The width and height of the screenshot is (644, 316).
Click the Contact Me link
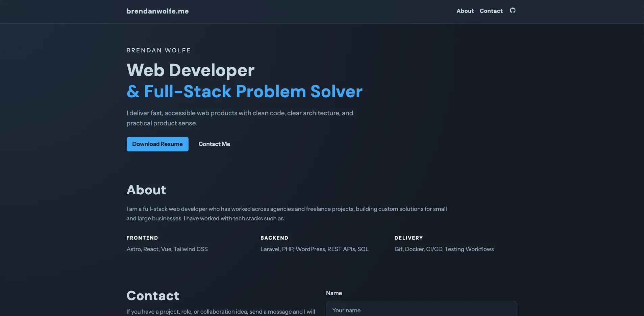214,144
